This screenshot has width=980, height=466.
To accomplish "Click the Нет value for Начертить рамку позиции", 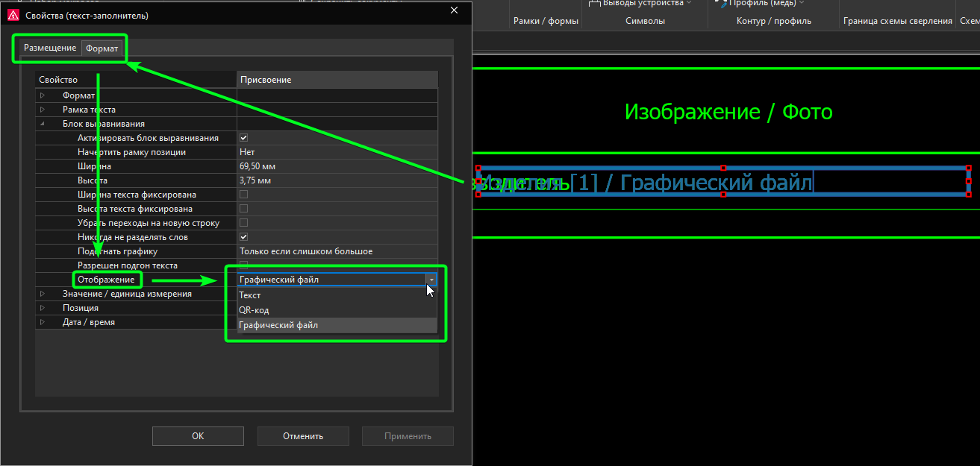I will click(x=337, y=152).
